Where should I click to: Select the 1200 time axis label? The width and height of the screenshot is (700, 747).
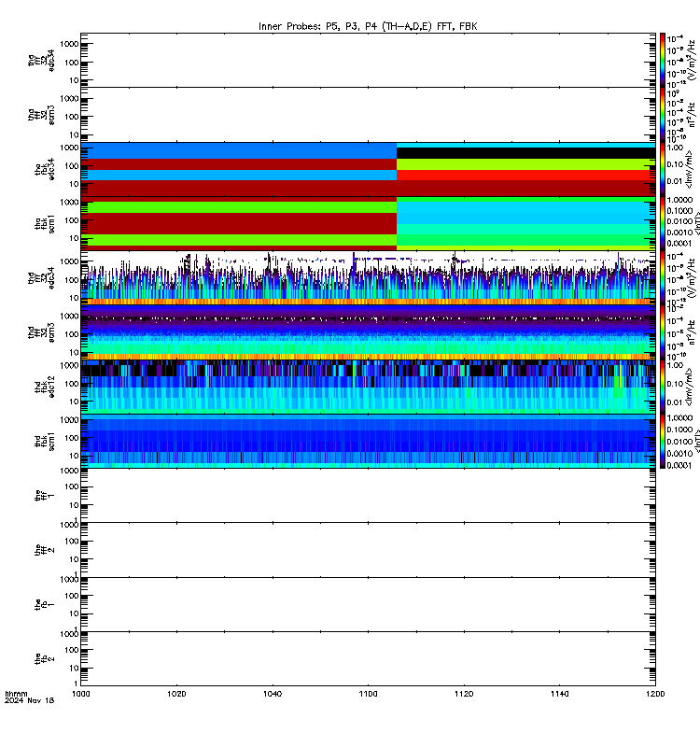click(656, 694)
